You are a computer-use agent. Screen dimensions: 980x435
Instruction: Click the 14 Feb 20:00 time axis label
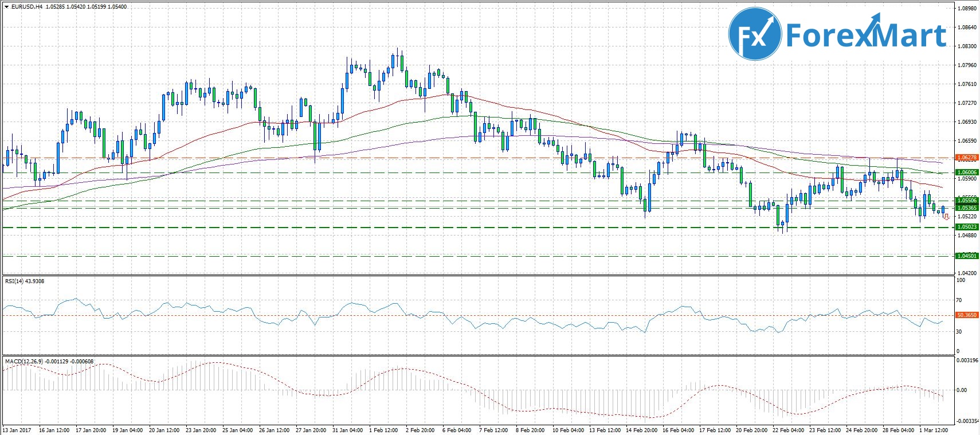click(641, 430)
